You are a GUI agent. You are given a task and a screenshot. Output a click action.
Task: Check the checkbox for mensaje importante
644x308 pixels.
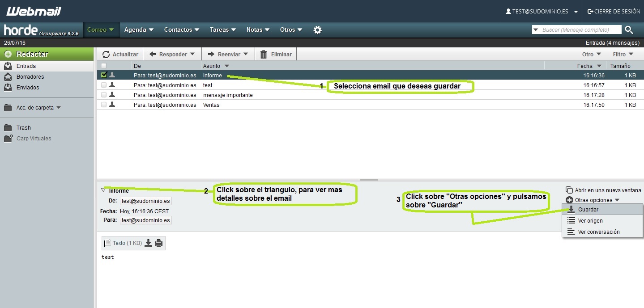(103, 95)
